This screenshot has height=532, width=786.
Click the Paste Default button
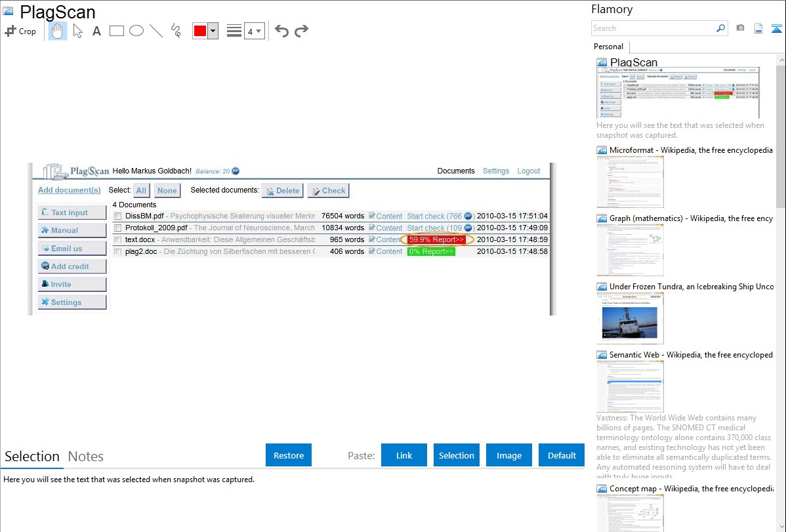pos(562,455)
